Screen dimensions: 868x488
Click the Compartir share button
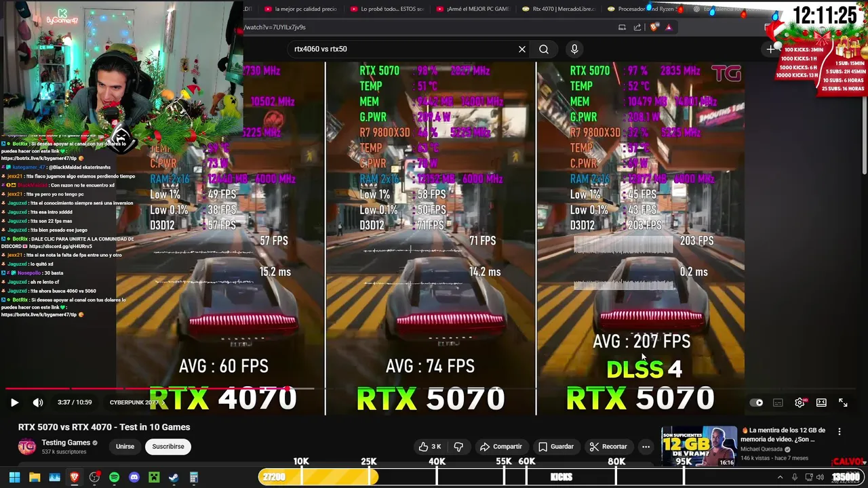click(501, 447)
